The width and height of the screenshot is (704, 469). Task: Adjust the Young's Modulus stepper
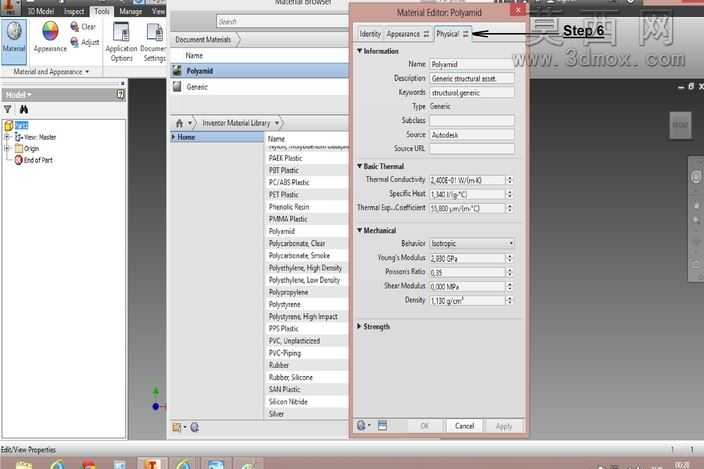(509, 259)
